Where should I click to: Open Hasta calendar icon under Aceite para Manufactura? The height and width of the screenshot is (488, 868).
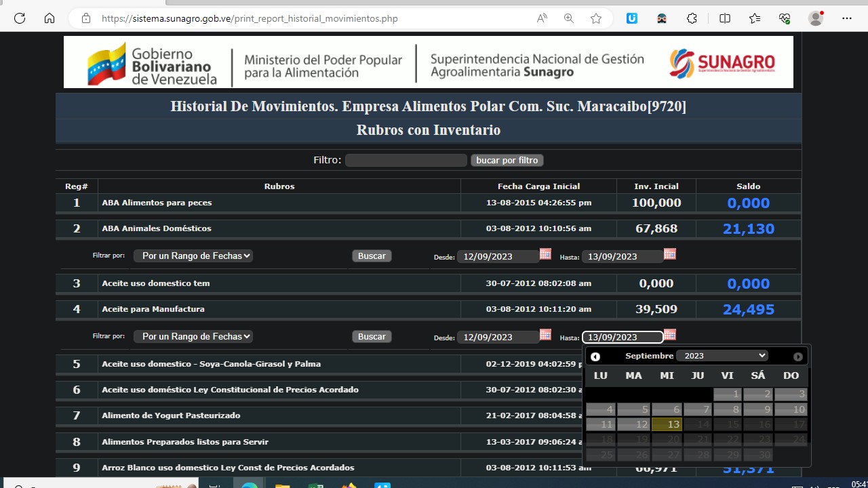point(670,335)
